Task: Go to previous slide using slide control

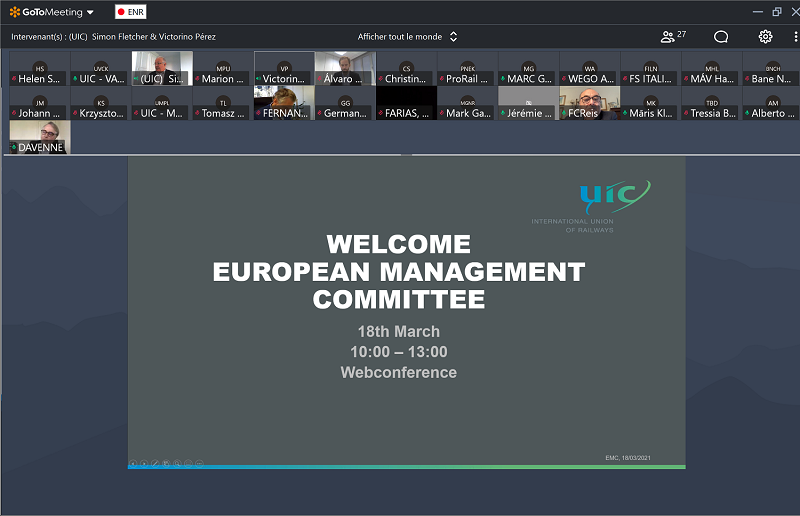Action: 133,463
